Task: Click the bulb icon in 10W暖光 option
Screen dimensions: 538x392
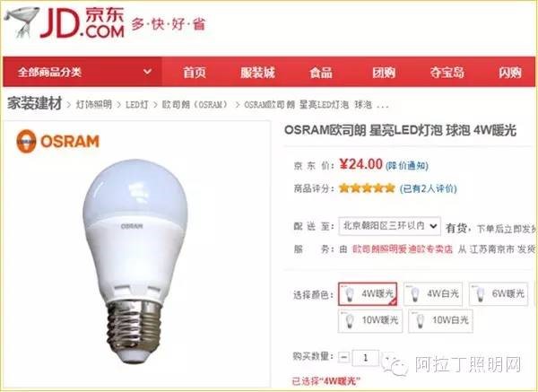Action: [x=350, y=321]
